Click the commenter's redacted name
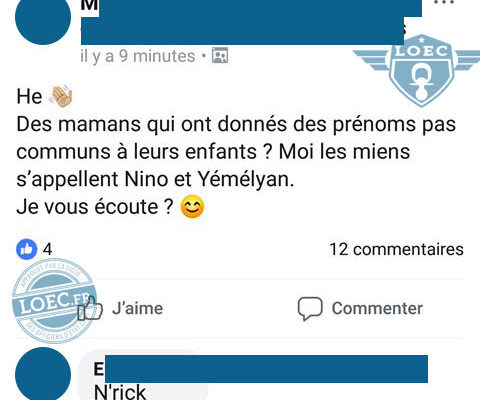The width and height of the screenshot is (480, 400). point(261,369)
